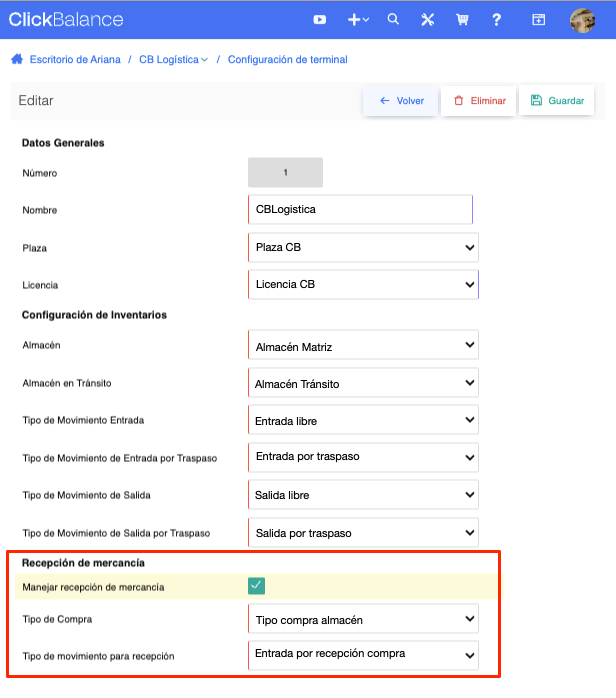Viewport: 616px width, 698px height.
Task: Click the Datos Generales heading
Action: coord(63,143)
